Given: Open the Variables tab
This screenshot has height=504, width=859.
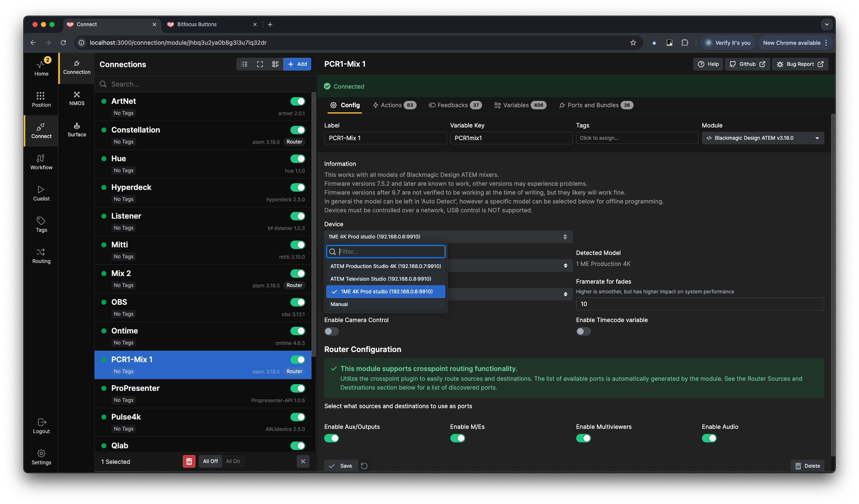Looking at the screenshot, I should (x=520, y=105).
